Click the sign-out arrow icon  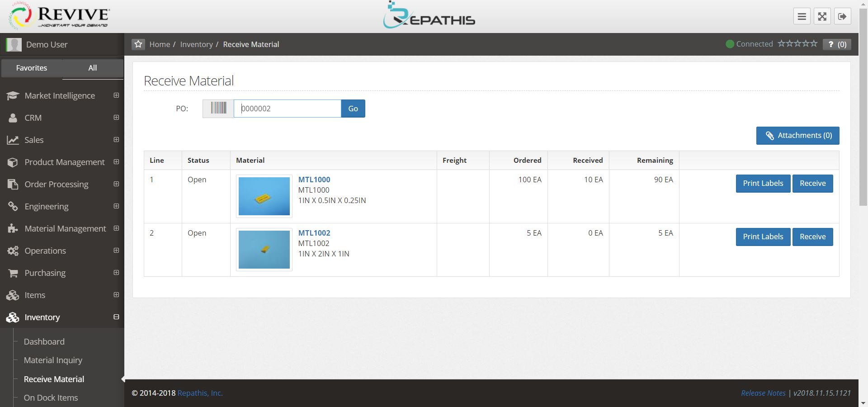click(x=842, y=16)
